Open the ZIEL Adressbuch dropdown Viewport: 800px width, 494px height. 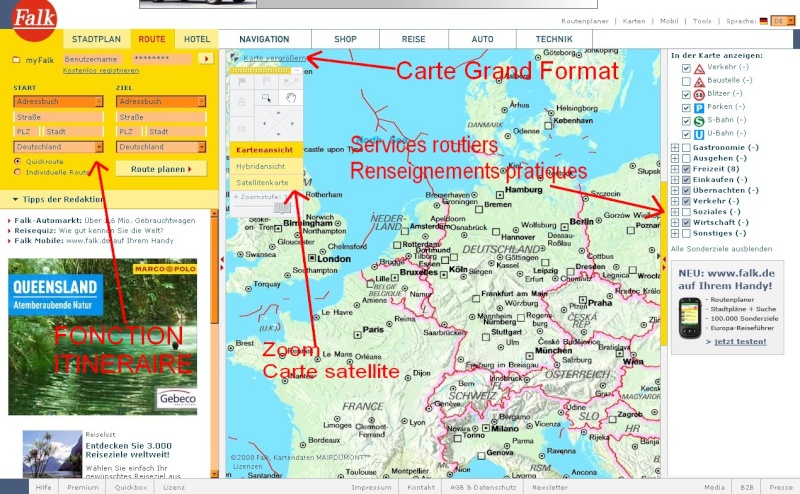click(161, 102)
